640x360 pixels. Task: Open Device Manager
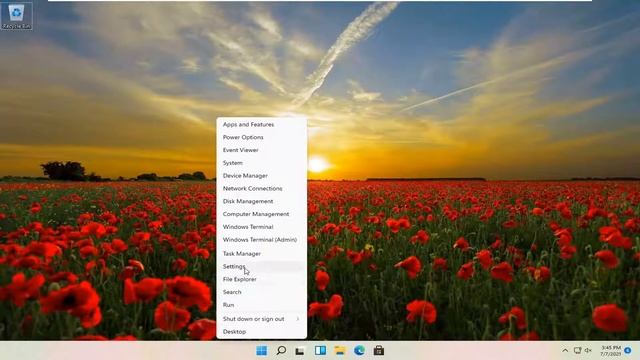click(x=262, y=176)
